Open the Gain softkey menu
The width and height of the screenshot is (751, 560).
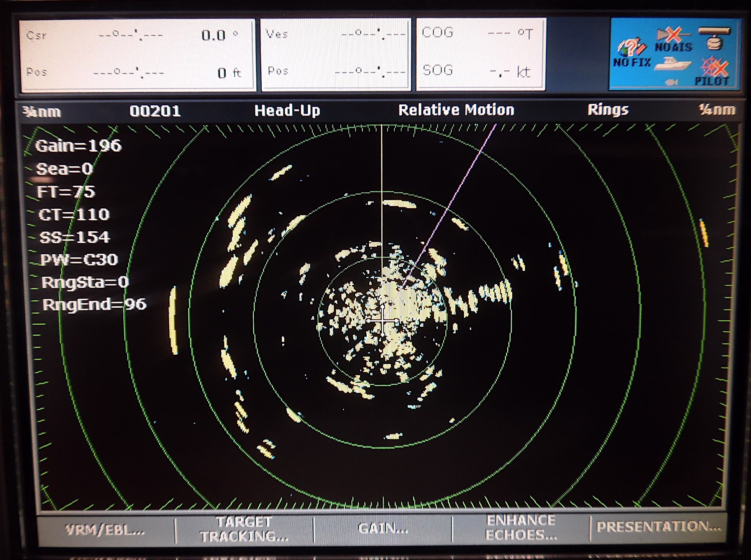pos(382,529)
